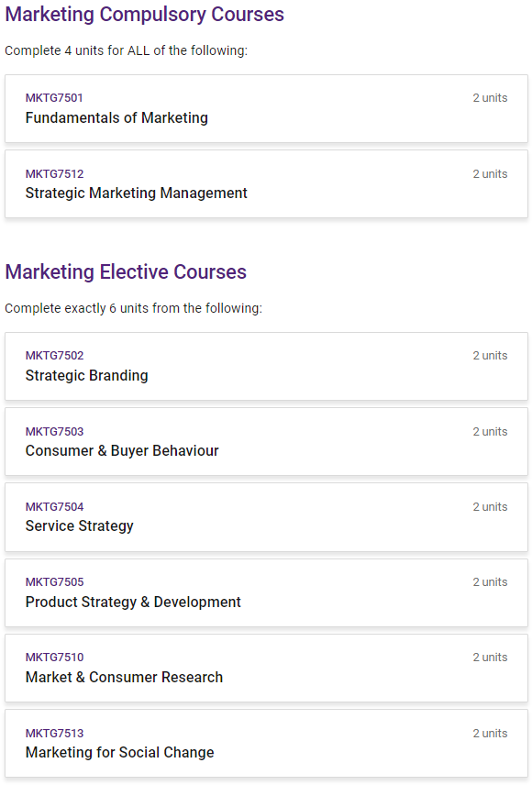
Task: Open Consumer & Buyer Behaviour course
Action: click(x=122, y=450)
